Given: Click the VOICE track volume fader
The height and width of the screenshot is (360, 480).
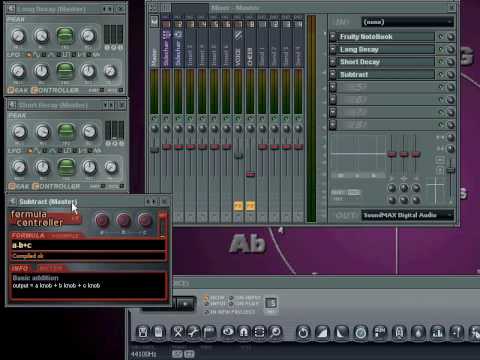Looking at the screenshot, I should (239, 155).
